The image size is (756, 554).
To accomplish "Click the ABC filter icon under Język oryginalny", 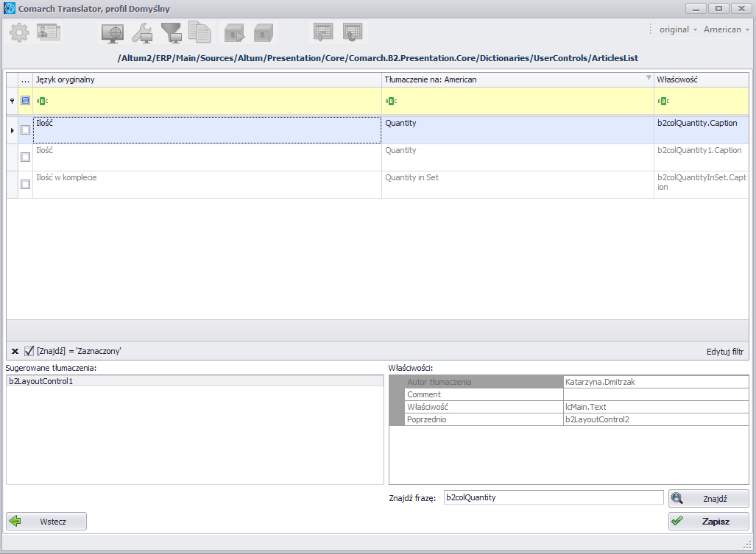I will point(43,102).
